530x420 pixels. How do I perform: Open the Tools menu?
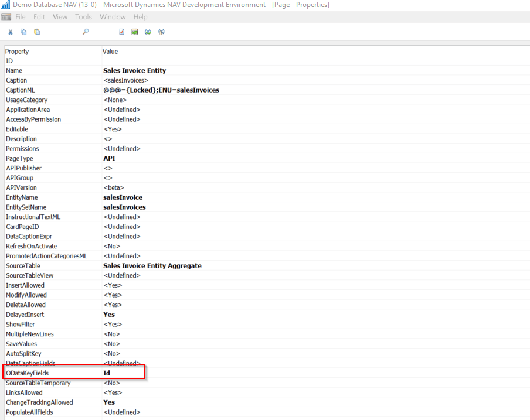(x=83, y=17)
